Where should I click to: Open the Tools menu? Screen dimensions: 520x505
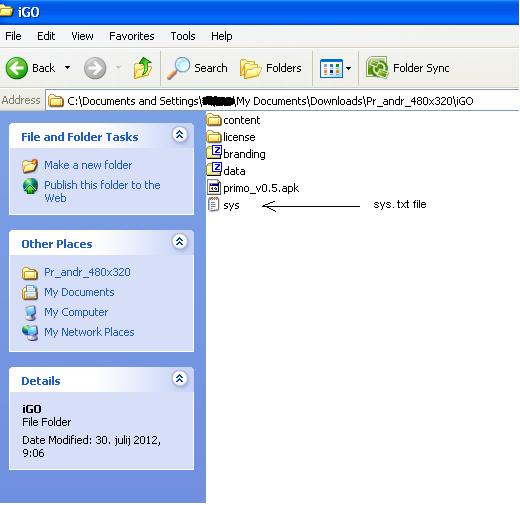(183, 36)
